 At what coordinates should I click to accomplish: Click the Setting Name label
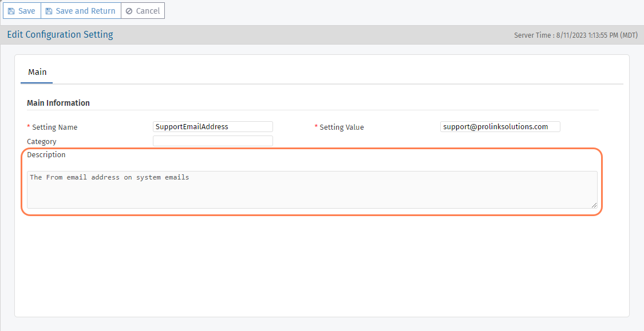pyautogui.click(x=54, y=127)
